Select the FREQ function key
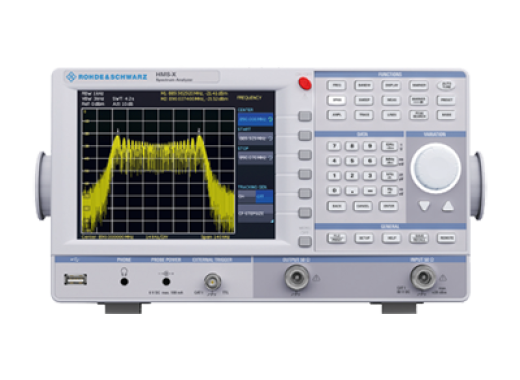The image size is (520, 380). pos(337,85)
